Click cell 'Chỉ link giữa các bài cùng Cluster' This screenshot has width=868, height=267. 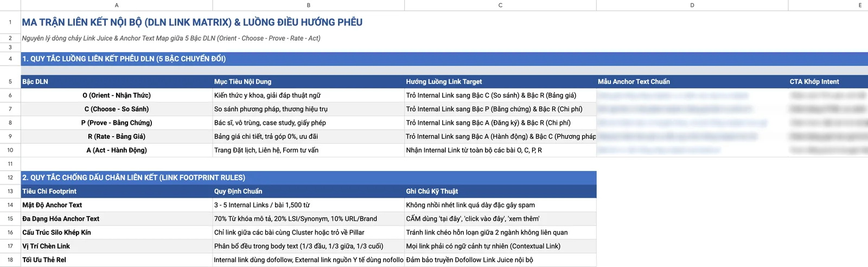[x=309, y=232]
